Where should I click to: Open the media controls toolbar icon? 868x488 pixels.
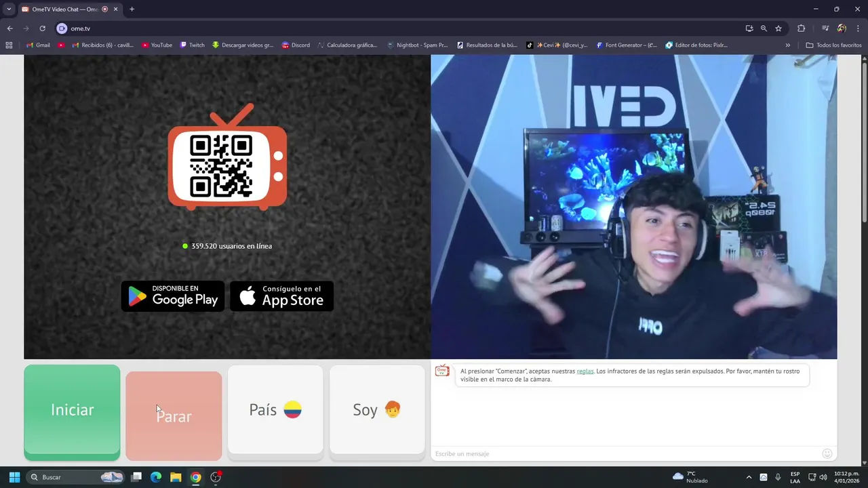pos(825,28)
